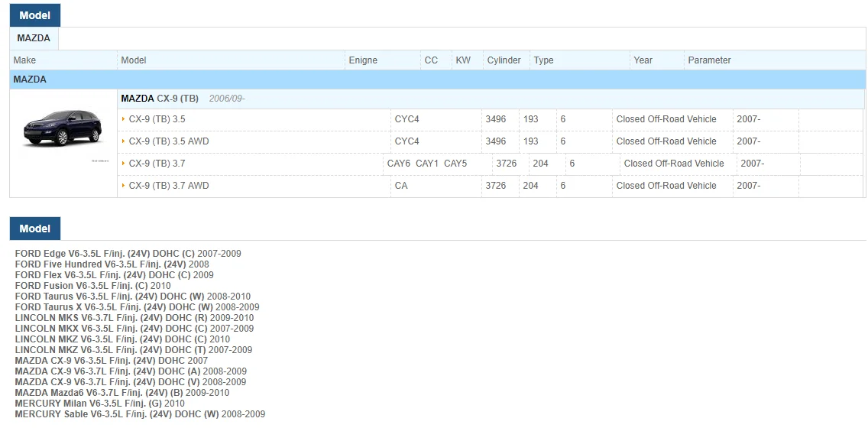868x428 pixels.
Task: Click the CAY6 CAY1 CAY5 engine codes
Action: click(427, 164)
